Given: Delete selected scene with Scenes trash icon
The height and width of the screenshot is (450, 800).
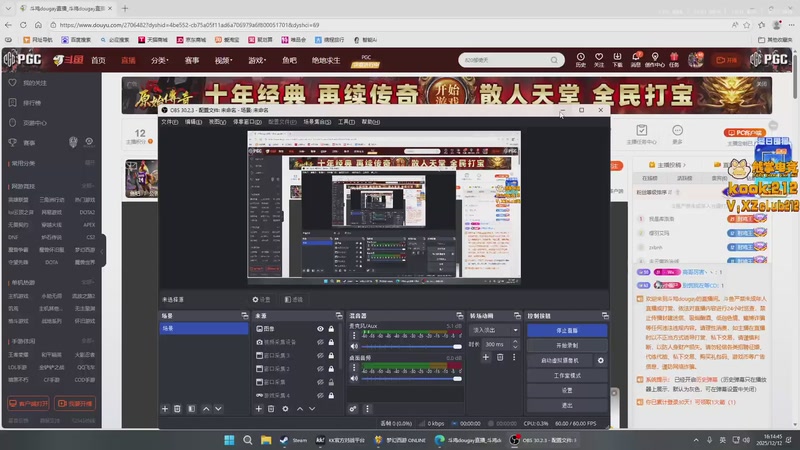Looking at the screenshot, I should pos(177,409).
